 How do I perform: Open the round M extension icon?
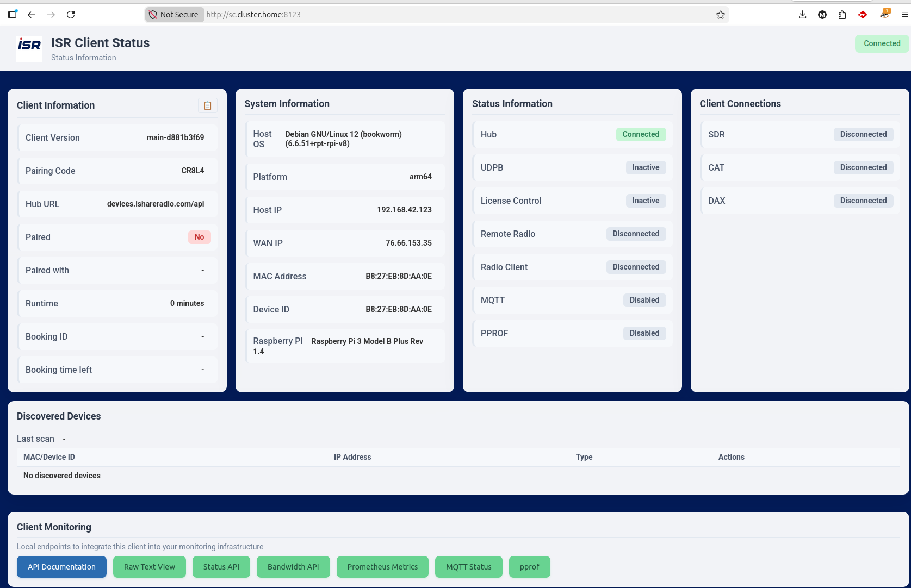click(x=822, y=15)
